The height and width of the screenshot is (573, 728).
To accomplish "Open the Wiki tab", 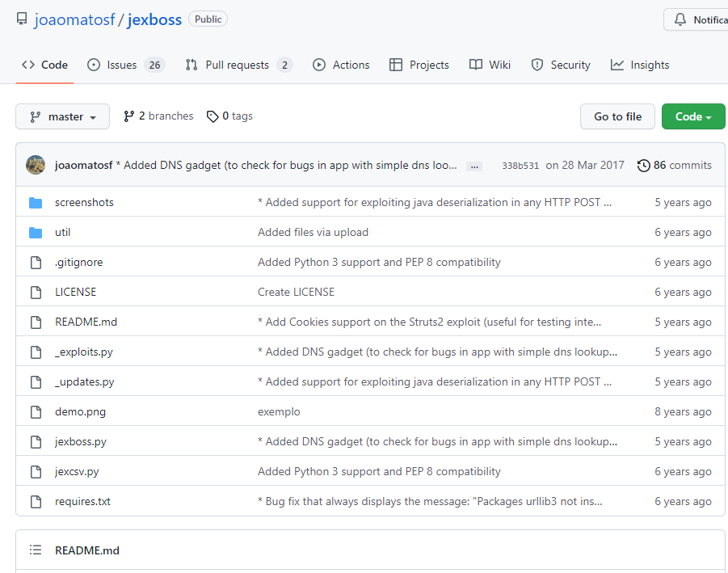I will (490, 65).
